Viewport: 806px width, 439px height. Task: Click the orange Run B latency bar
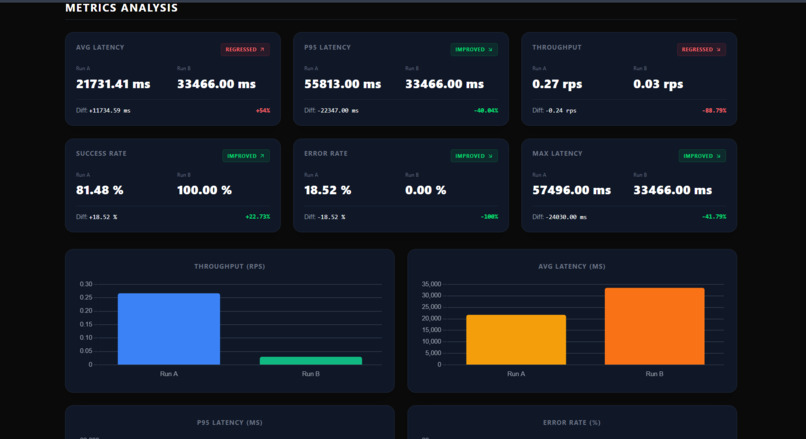tap(654, 326)
